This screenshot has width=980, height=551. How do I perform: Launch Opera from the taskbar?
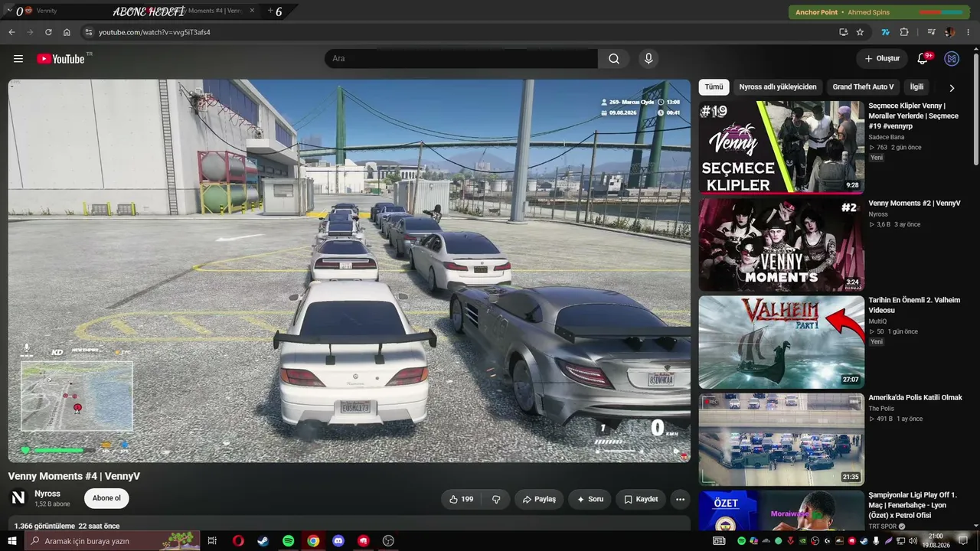click(x=238, y=541)
